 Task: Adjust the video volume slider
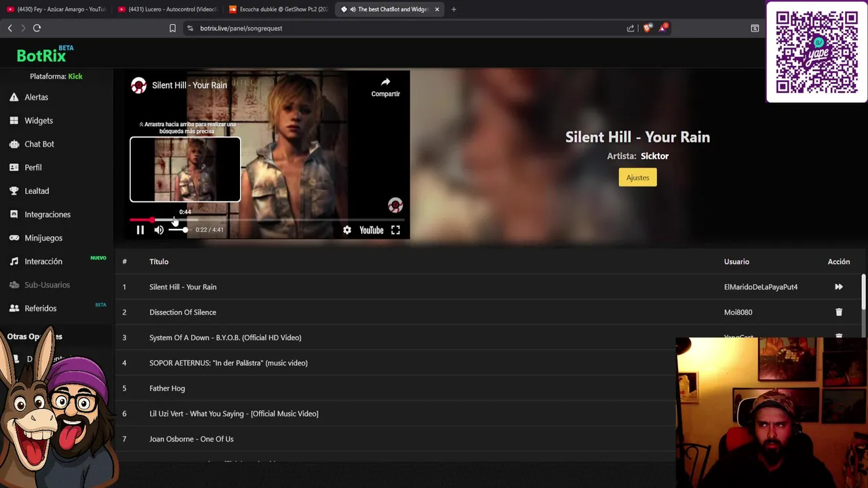pyautogui.click(x=178, y=230)
